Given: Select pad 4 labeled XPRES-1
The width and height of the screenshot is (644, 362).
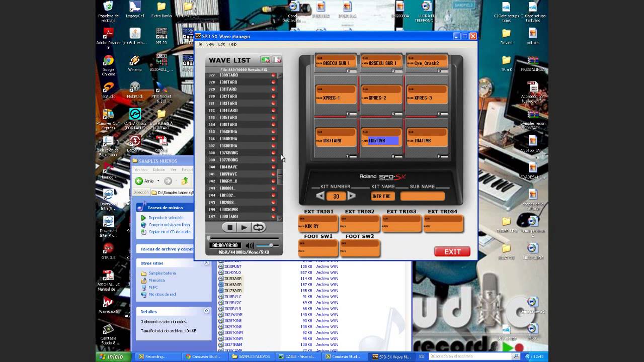Looking at the screenshot, I should tap(336, 95).
